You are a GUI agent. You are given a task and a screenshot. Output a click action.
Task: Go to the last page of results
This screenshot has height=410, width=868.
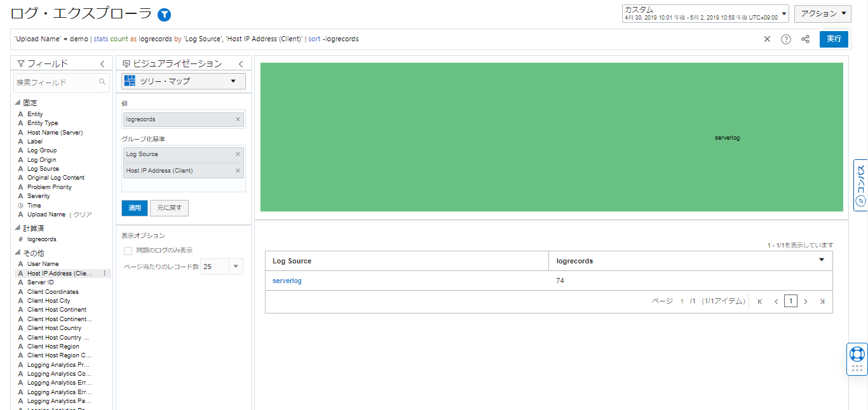(822, 301)
